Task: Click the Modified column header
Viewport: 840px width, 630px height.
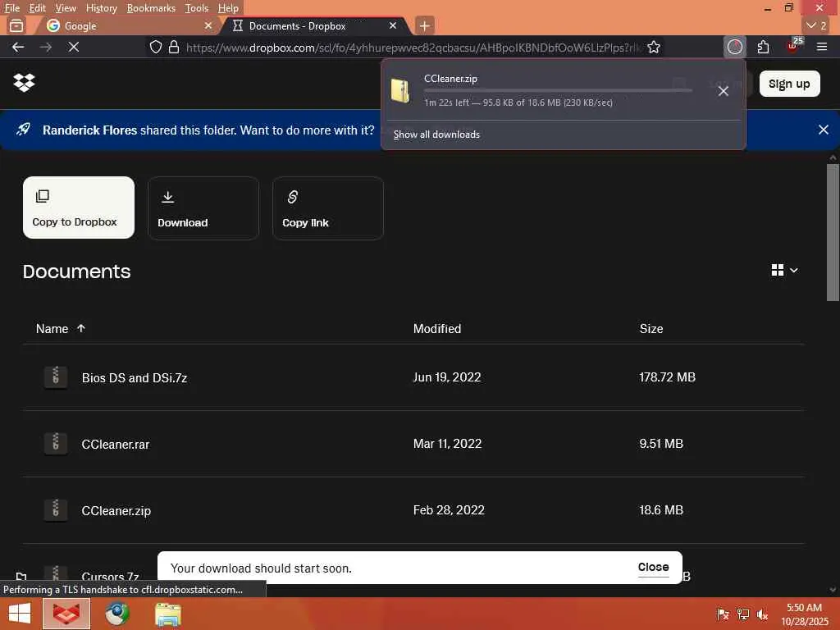Action: [x=437, y=328]
